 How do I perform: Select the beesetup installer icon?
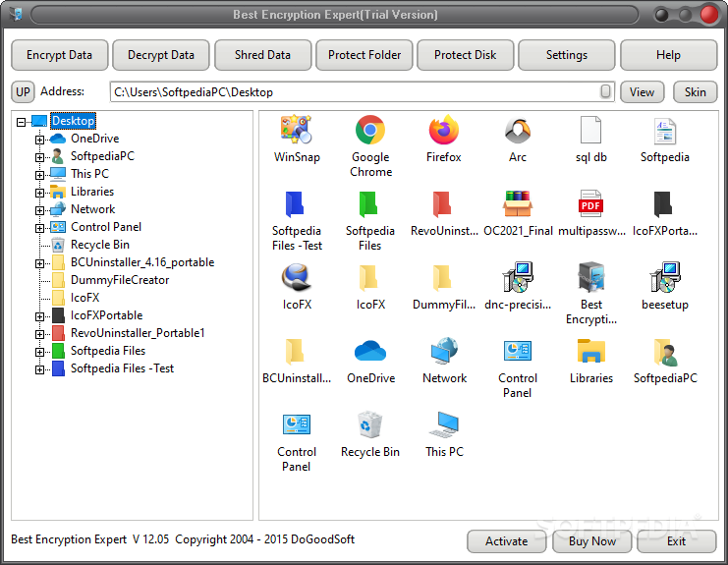coord(664,277)
